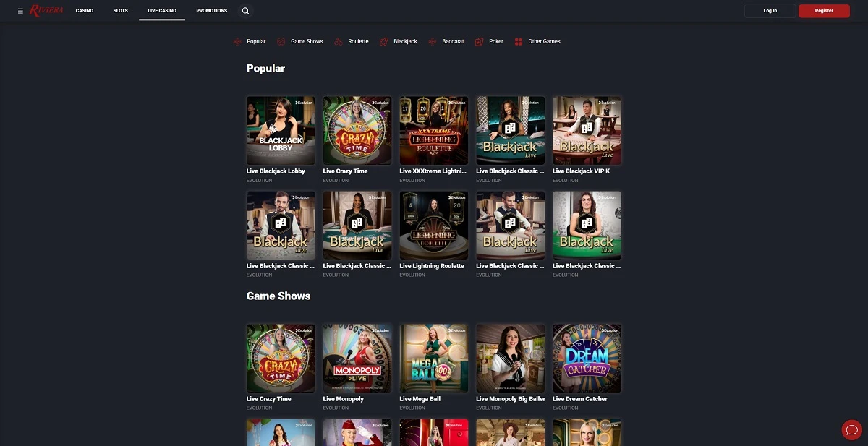Click the Poker category icon

point(479,42)
